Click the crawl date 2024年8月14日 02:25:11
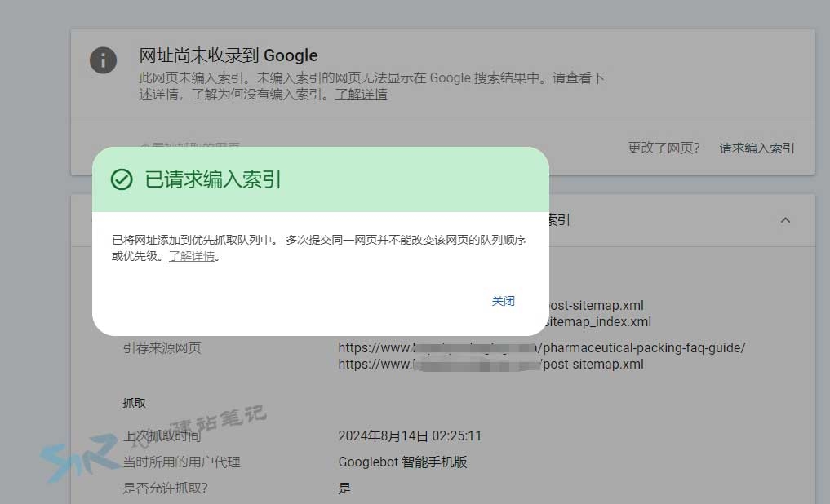The image size is (830, 504). [x=410, y=435]
